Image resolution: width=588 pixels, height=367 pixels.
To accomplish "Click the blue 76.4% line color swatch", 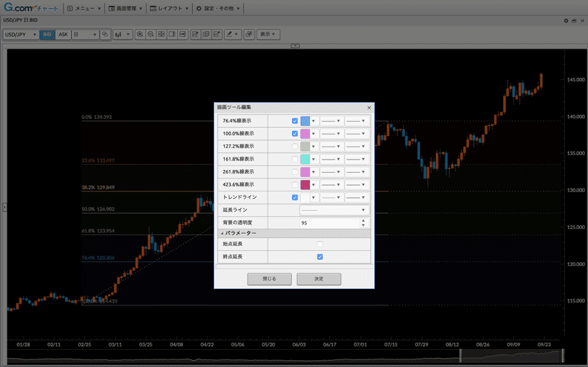I will [305, 121].
